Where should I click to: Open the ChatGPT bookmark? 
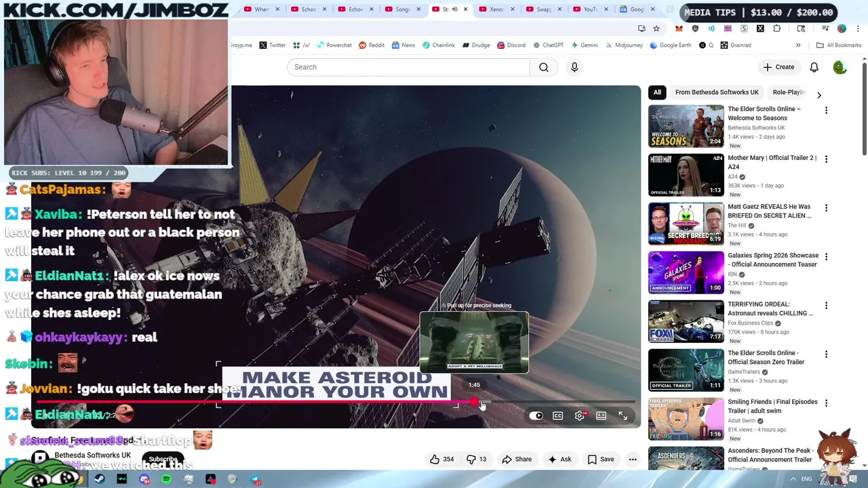point(548,45)
